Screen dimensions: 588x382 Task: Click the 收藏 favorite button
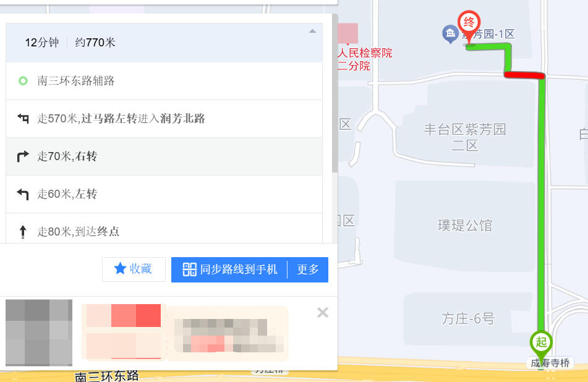(x=134, y=270)
